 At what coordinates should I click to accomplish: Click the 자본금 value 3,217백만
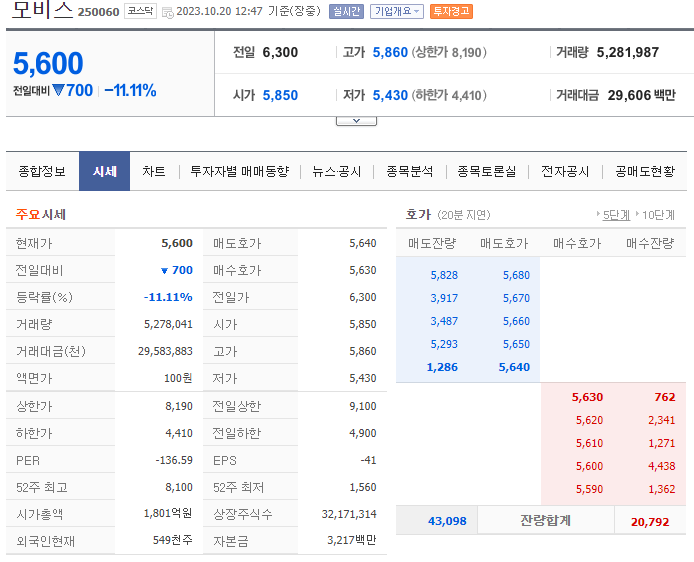(x=352, y=540)
